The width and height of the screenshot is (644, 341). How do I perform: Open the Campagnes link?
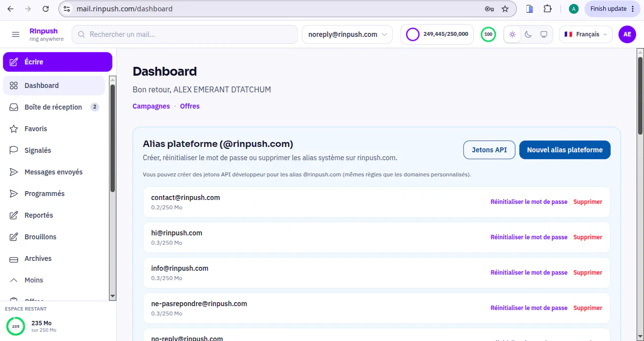coord(151,106)
